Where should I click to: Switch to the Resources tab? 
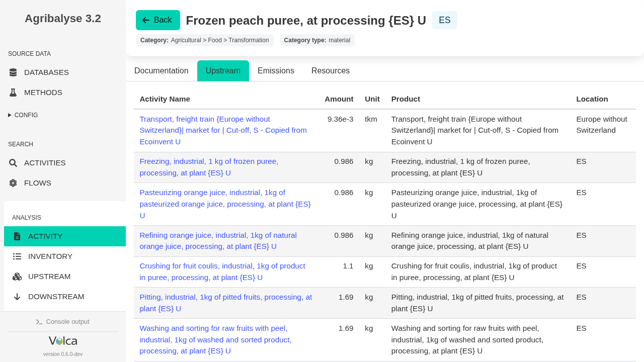click(x=331, y=71)
